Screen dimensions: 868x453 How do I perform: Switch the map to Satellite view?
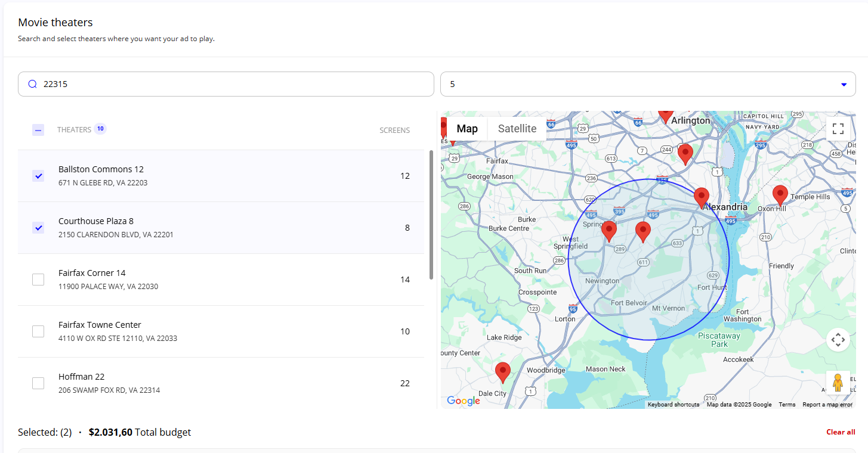[x=517, y=129]
